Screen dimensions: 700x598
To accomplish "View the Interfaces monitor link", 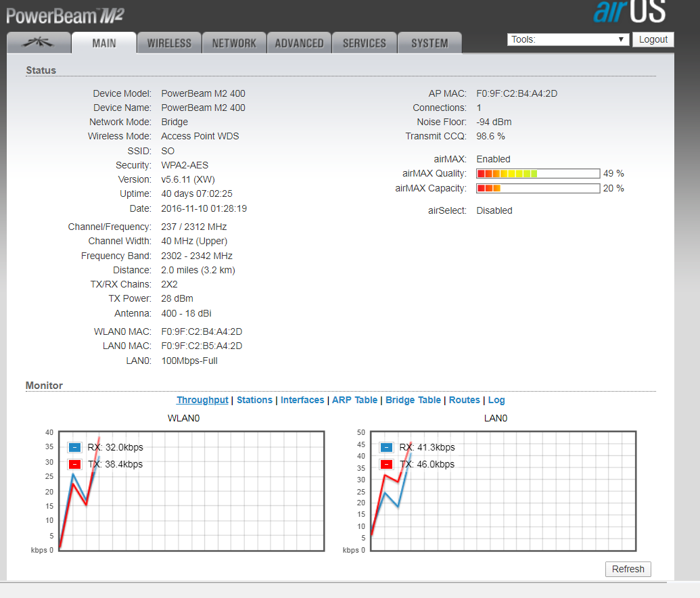I will tap(302, 400).
